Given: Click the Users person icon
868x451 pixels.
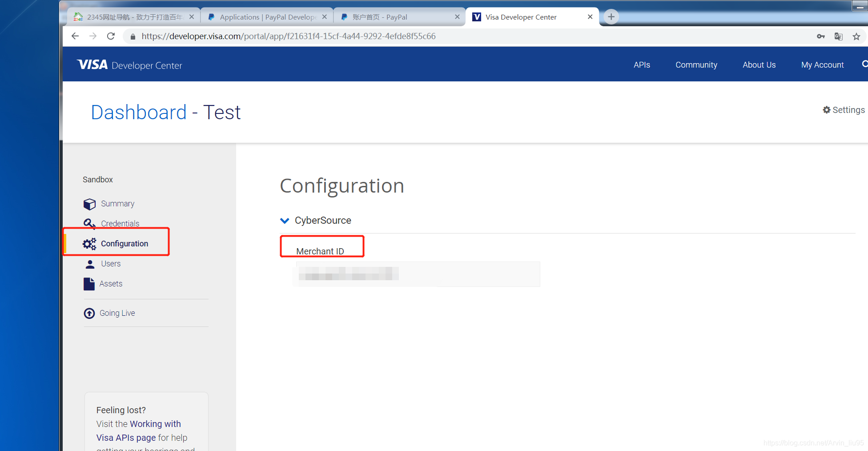Looking at the screenshot, I should [90, 264].
